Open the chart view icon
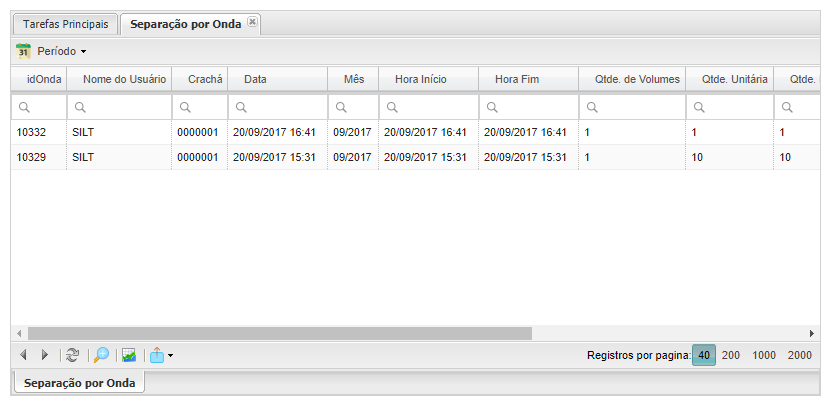This screenshot has width=831, height=406. (x=129, y=355)
